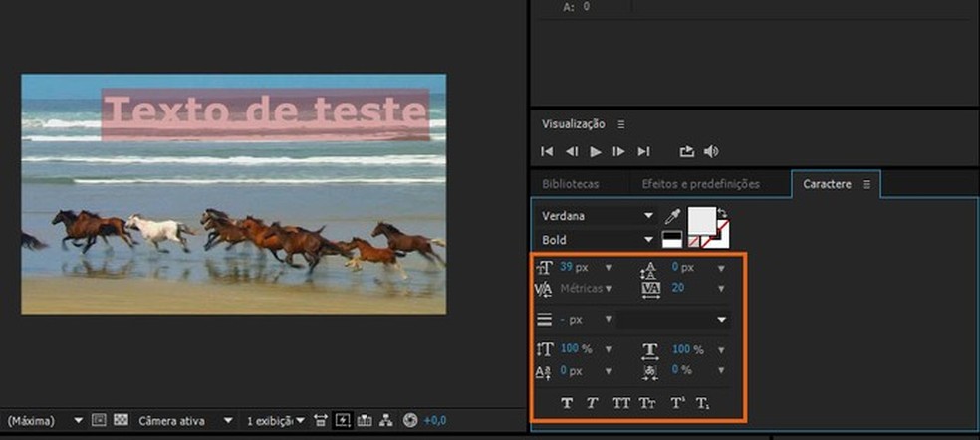This screenshot has width=980, height=440.
Task: Toggle the audio mute speaker icon
Action: [711, 151]
